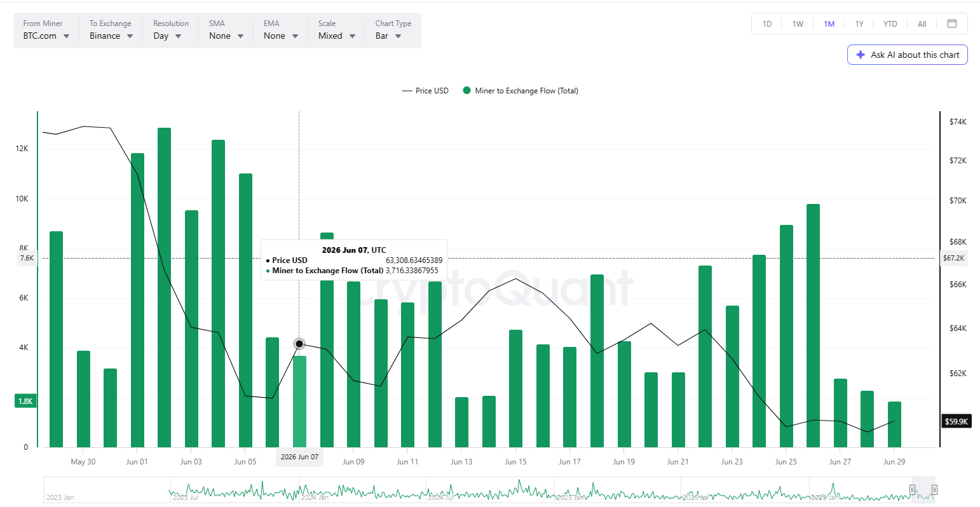
Task: Switch to YTD time range
Action: (890, 24)
